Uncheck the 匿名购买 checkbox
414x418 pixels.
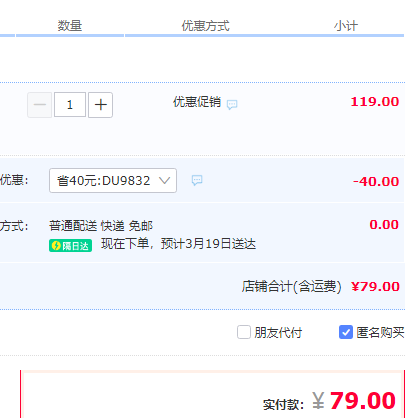(x=346, y=332)
